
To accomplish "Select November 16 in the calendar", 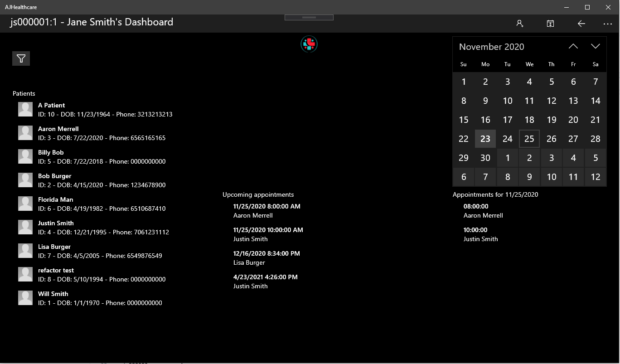I will tap(485, 120).
